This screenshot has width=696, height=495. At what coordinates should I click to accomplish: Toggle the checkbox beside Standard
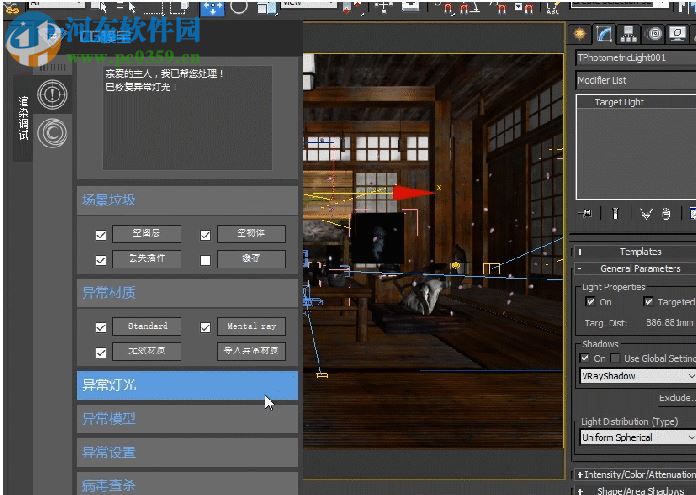[x=101, y=328]
